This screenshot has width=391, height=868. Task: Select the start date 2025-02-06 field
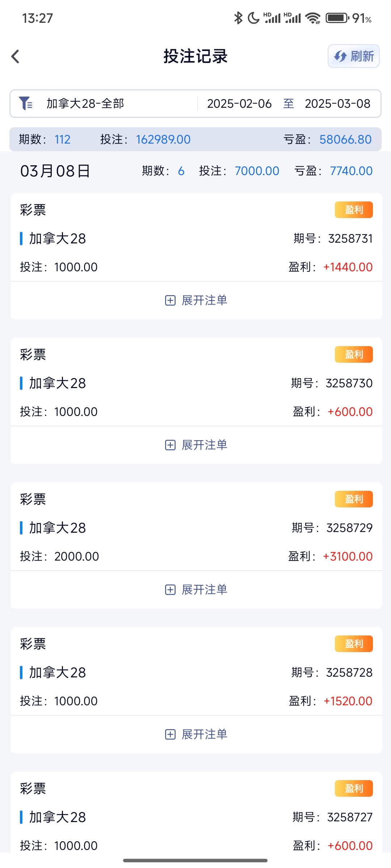click(x=239, y=104)
